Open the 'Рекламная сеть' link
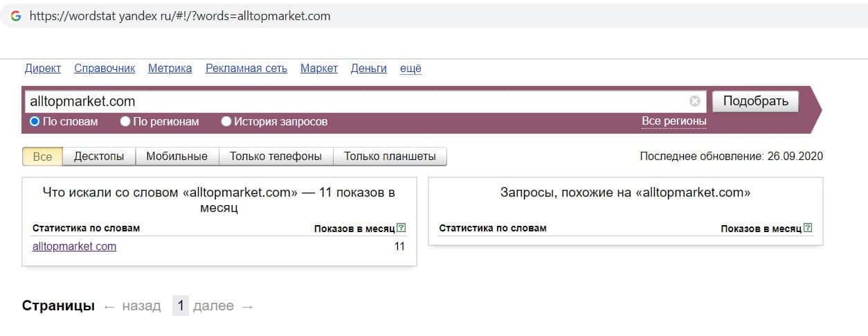This screenshot has height=336, width=868. point(246,68)
